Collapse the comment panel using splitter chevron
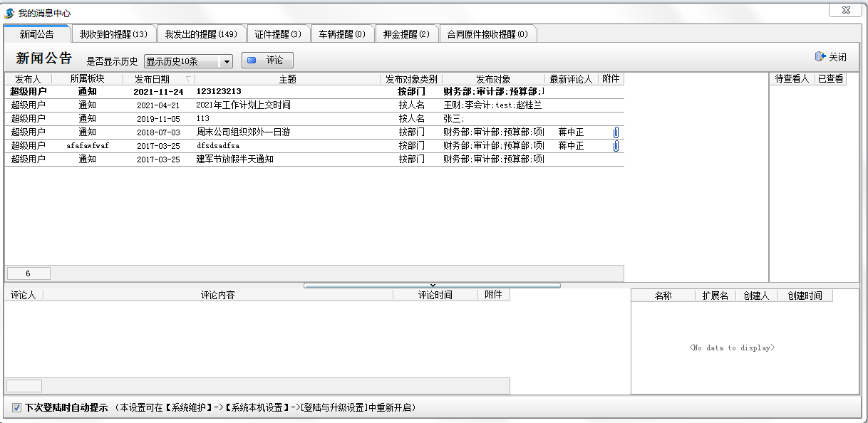The width and height of the screenshot is (868, 423). pos(432,285)
